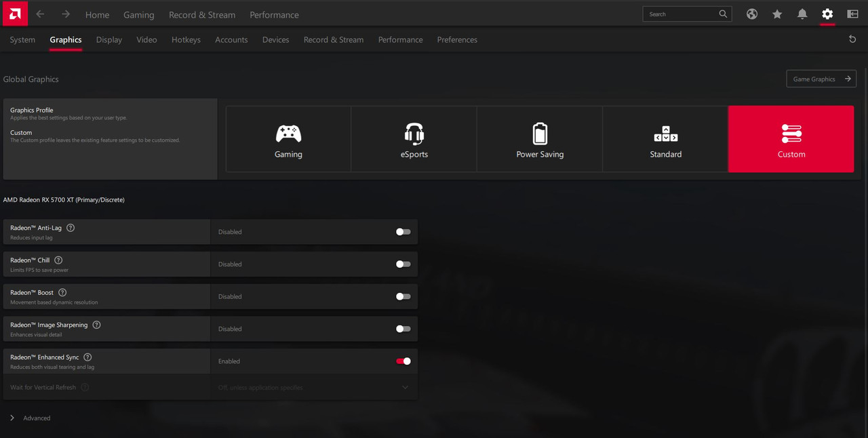Show help for Radeon Chill
868x438 pixels.
pyautogui.click(x=58, y=260)
